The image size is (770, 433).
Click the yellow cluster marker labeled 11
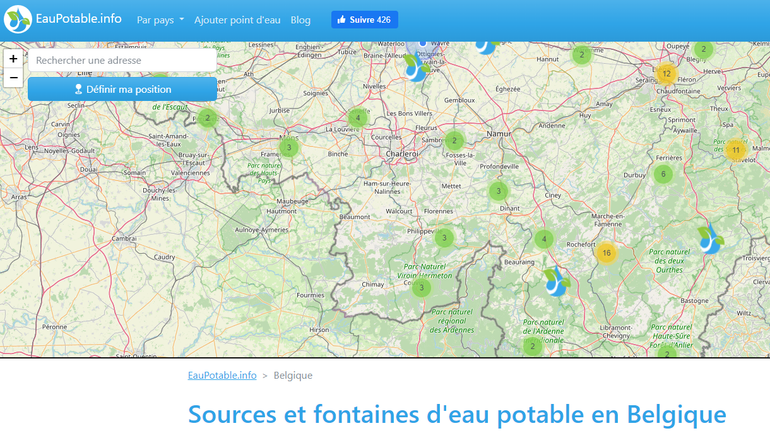click(736, 151)
